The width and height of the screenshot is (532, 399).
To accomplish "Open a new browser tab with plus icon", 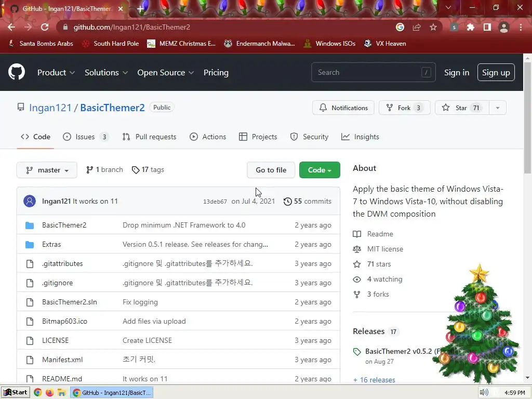I will click(140, 9).
